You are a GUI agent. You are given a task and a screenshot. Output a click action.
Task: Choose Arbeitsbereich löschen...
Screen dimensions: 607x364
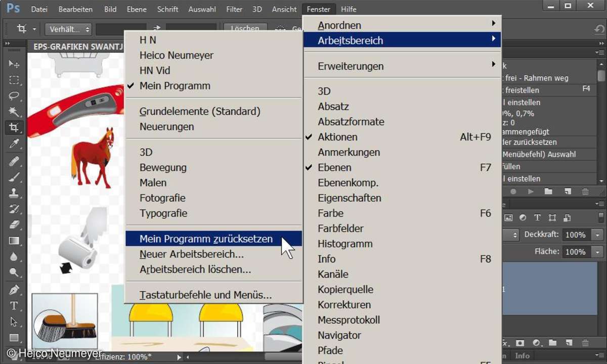tap(213, 269)
